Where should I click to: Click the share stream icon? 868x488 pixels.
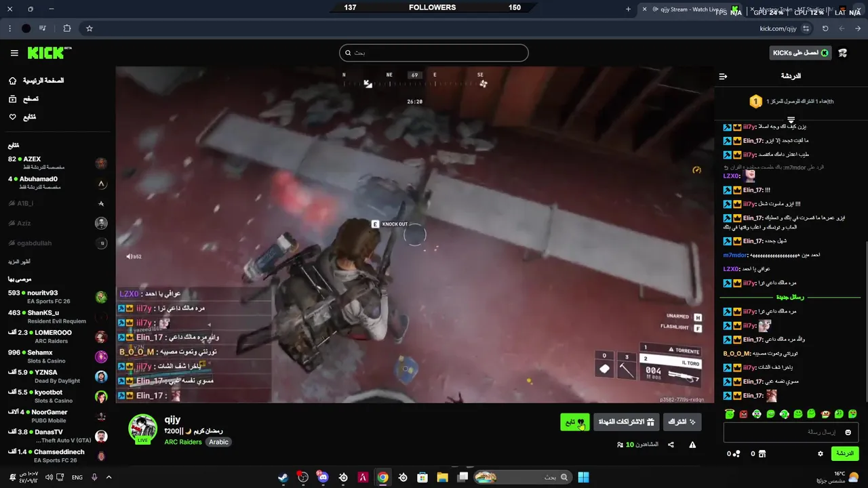[671, 445]
